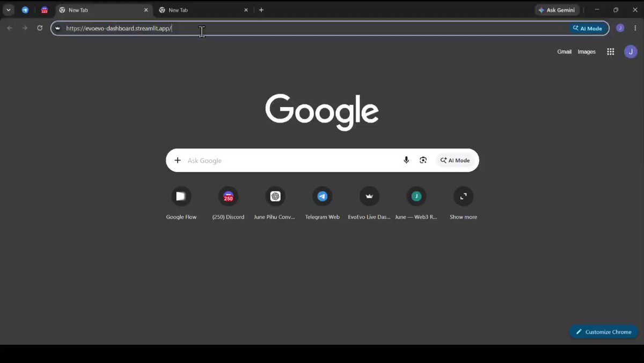Open the EvoEvo Live Das... shortcut

[369, 204]
